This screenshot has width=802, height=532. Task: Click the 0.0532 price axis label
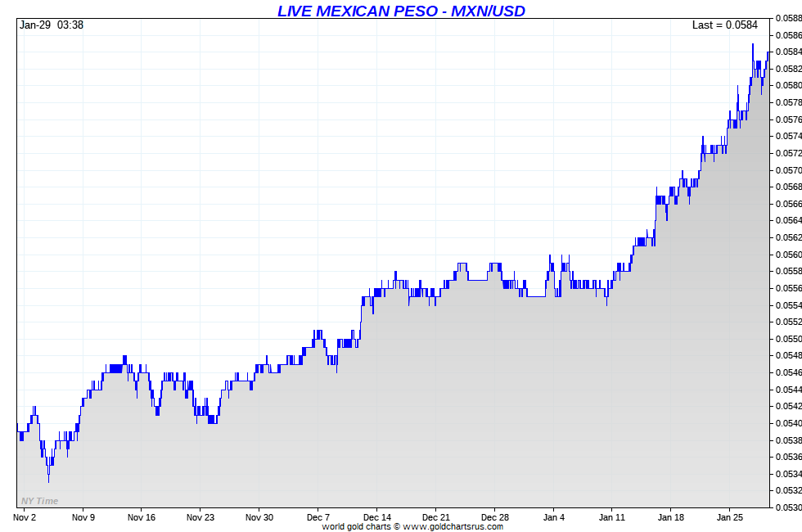[789, 490]
